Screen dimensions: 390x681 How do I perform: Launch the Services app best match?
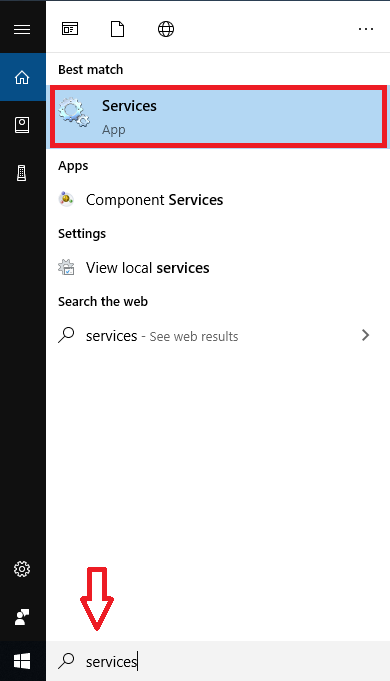pyautogui.click(x=218, y=116)
